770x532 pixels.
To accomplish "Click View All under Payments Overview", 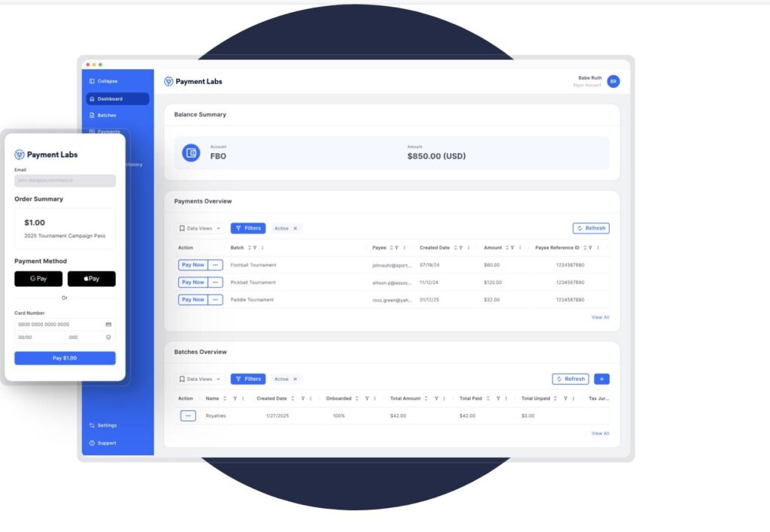I will pyautogui.click(x=600, y=318).
